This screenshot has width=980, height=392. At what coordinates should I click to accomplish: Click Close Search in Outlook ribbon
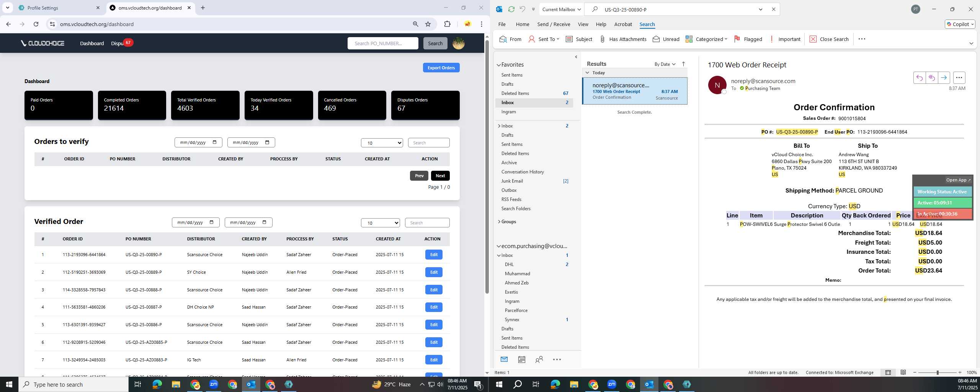(829, 39)
